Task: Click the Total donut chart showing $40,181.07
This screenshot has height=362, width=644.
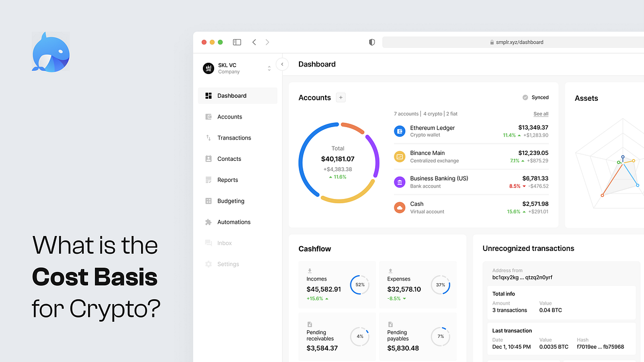Action: click(338, 162)
